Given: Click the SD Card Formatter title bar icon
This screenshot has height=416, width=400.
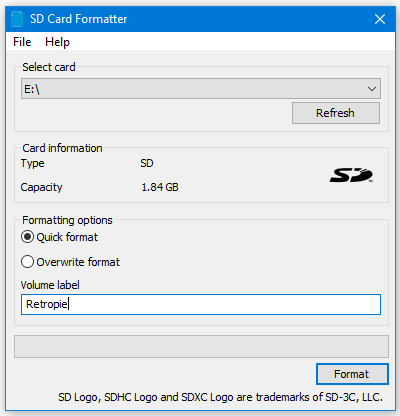Looking at the screenshot, I should tap(17, 19).
